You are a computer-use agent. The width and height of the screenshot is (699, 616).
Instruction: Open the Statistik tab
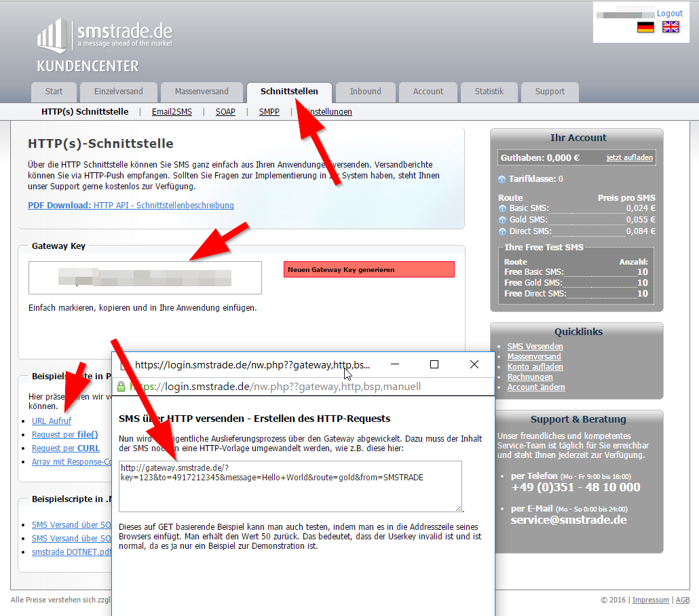489,92
